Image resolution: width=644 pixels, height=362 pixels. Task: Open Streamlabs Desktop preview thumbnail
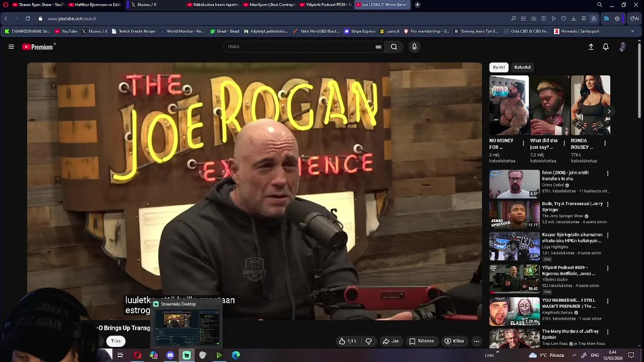(187, 328)
